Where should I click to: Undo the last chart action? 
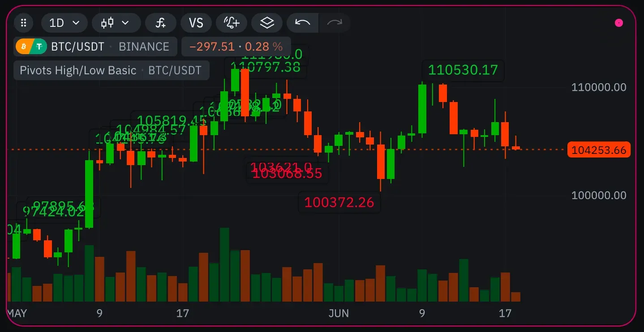[303, 22]
